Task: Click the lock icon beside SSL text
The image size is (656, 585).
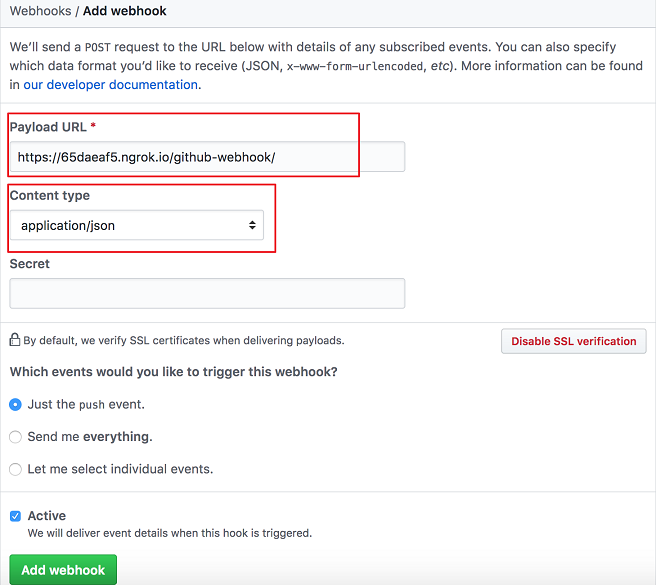Action: click(x=15, y=340)
